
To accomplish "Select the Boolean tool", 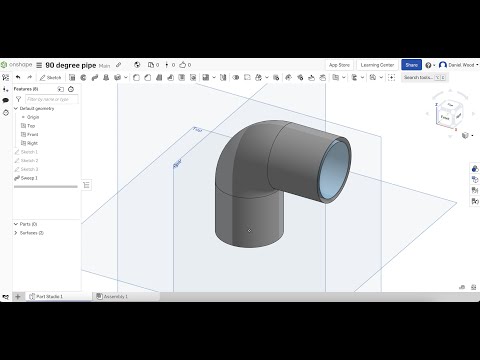I will coord(236,77).
